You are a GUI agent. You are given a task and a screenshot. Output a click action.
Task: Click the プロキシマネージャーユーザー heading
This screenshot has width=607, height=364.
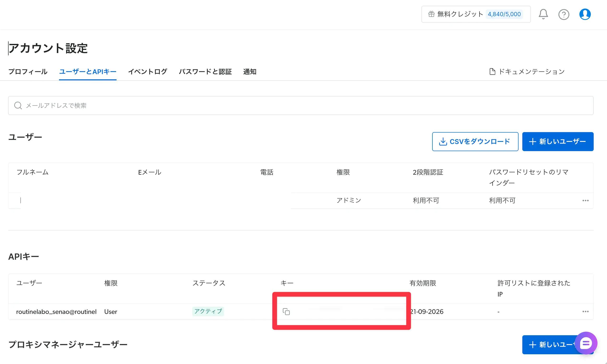click(x=68, y=344)
